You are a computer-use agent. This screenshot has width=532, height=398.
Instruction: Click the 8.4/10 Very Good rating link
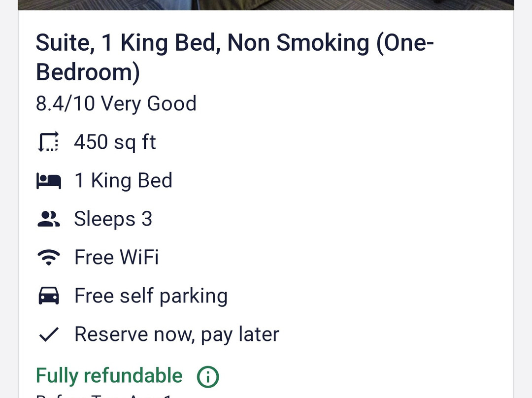click(116, 103)
